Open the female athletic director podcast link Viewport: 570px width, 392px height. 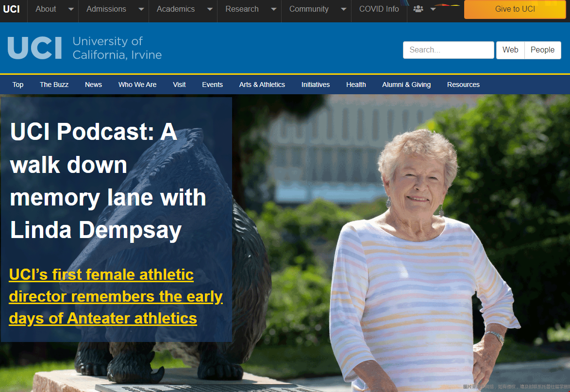(116, 296)
